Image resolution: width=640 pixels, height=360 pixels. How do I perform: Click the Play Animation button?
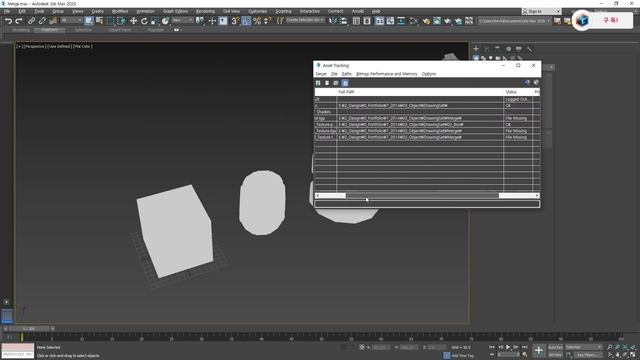508,347
